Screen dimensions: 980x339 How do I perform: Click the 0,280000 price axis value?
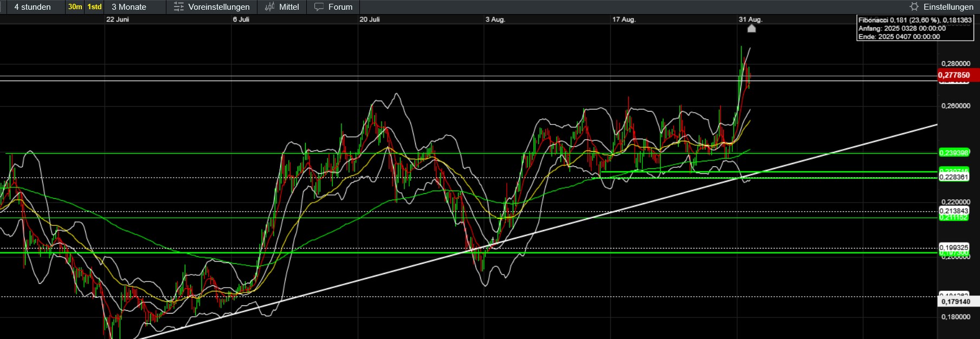coord(956,63)
